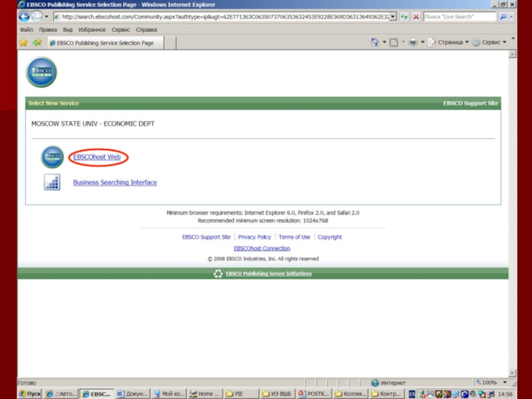Switch to the Авто... taskbar window
The image size is (532, 399).
[x=61, y=394]
